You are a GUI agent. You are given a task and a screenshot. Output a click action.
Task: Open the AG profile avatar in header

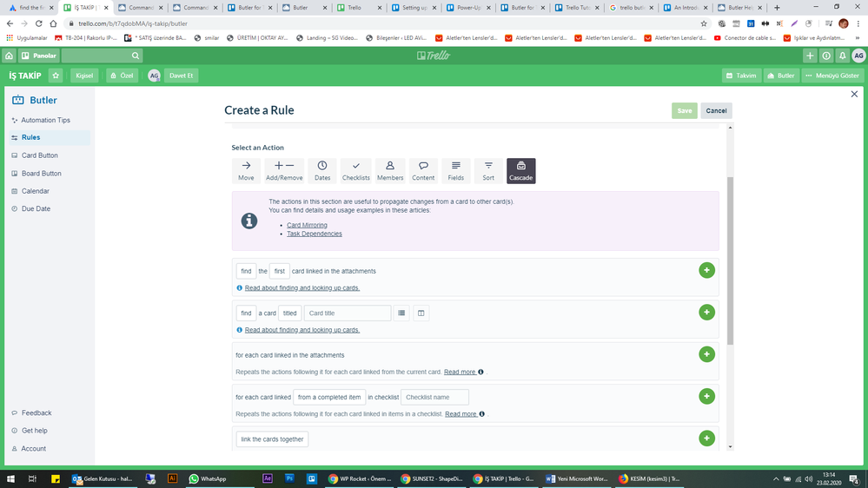pos(858,56)
